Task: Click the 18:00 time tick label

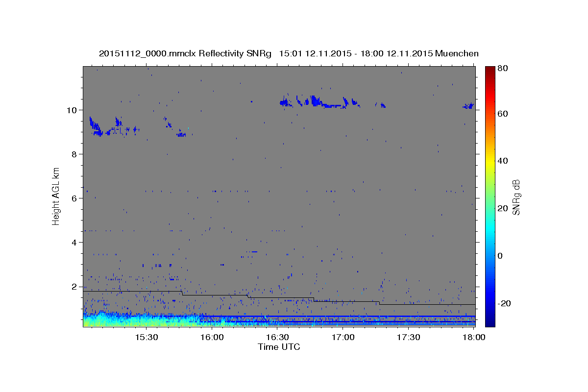Action: pyautogui.click(x=473, y=338)
